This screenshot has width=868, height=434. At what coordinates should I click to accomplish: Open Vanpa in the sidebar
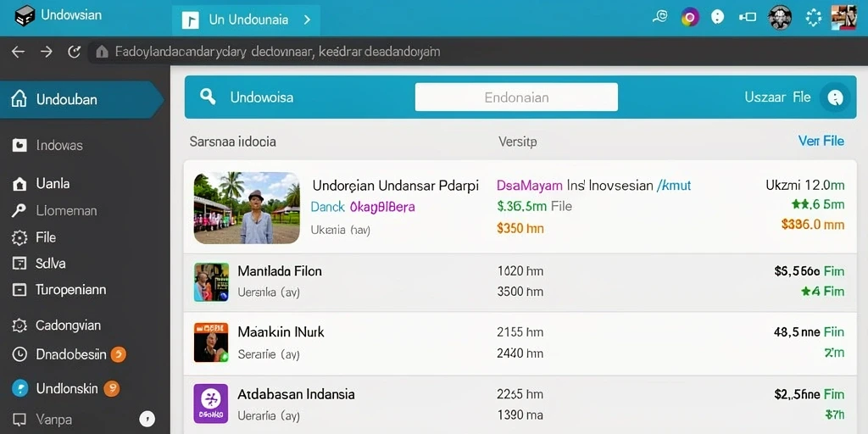coord(53,420)
